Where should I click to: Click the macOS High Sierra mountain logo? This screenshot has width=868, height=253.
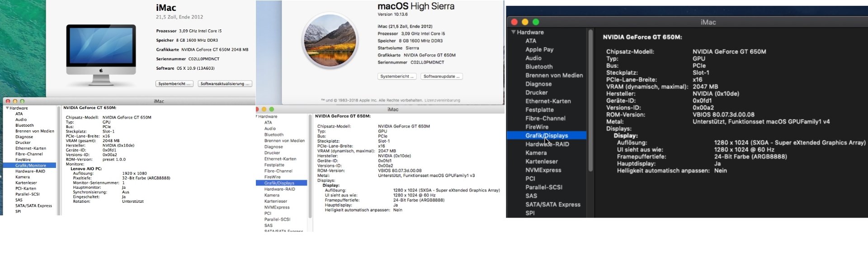click(330, 41)
